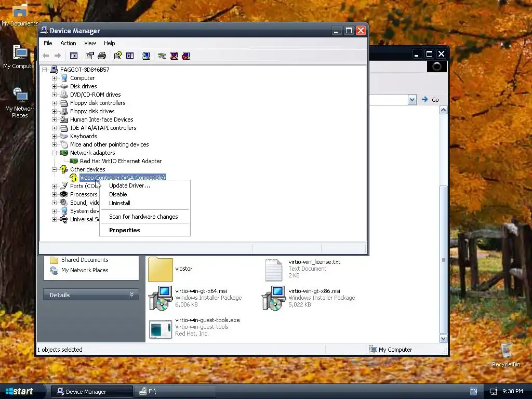Click the Forward arrow in Device Manager toolbar
The width and height of the screenshot is (532, 399).
click(58, 56)
